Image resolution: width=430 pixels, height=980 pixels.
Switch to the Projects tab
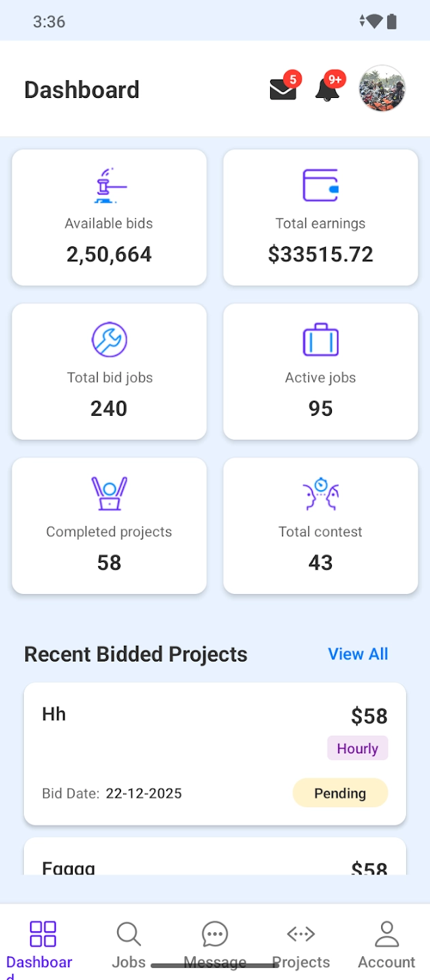pyautogui.click(x=301, y=945)
